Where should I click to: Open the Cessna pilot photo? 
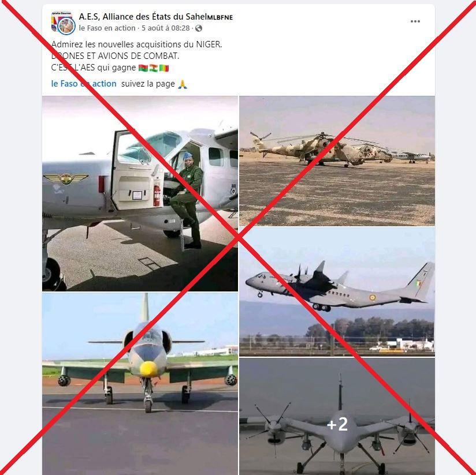pos(140,193)
